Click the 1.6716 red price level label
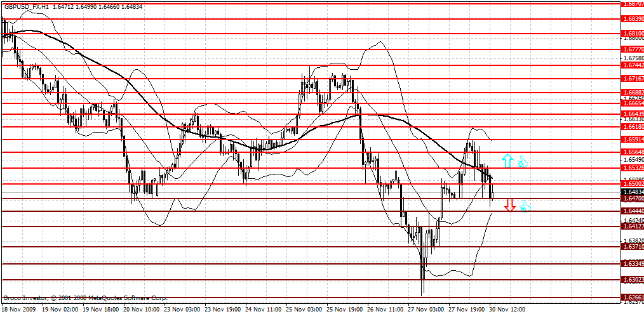This screenshot has width=644, height=314. point(633,78)
